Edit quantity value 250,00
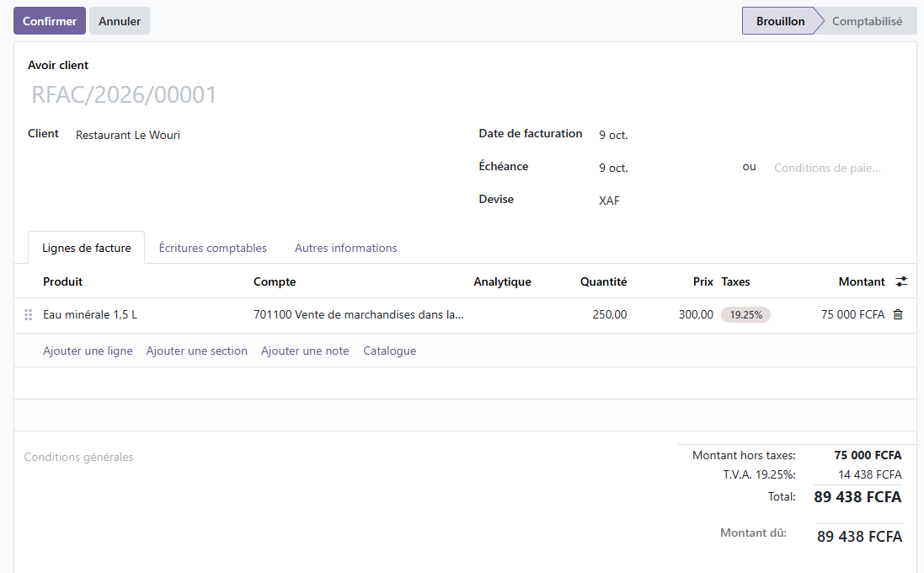This screenshot has height=573, width=924. (x=609, y=315)
